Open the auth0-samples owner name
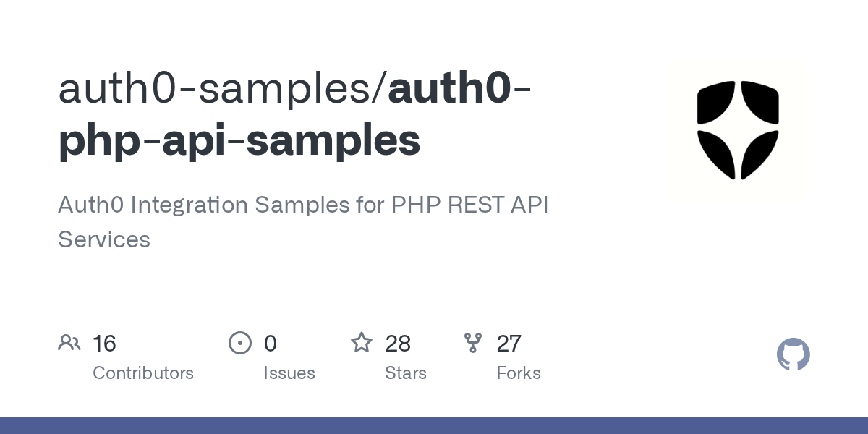The width and height of the screenshot is (868, 434). click(x=218, y=88)
